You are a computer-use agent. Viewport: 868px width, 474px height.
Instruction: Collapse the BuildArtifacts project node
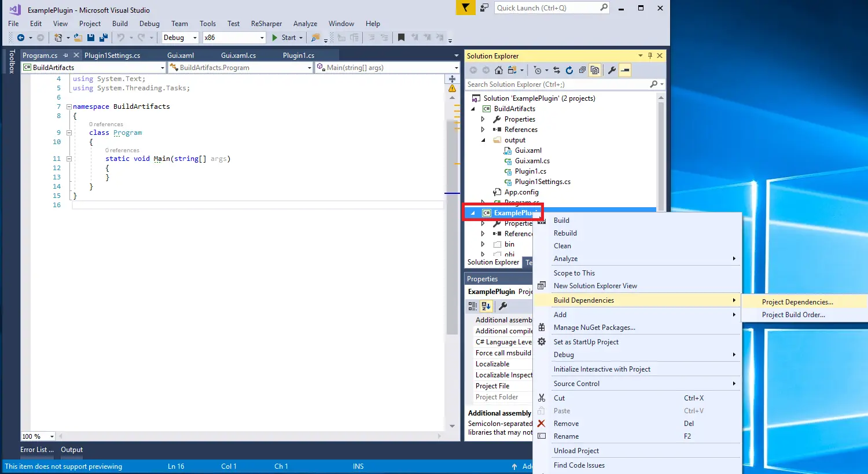point(473,109)
